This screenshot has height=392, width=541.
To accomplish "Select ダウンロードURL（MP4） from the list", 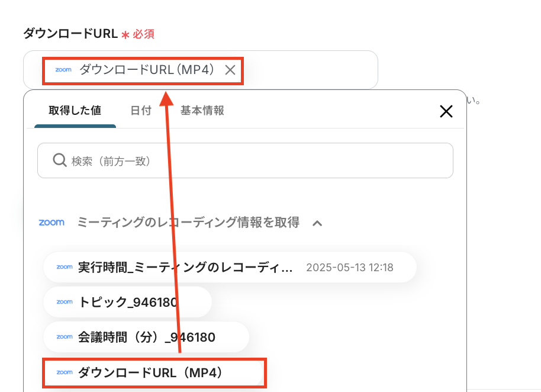I will pyautogui.click(x=150, y=372).
